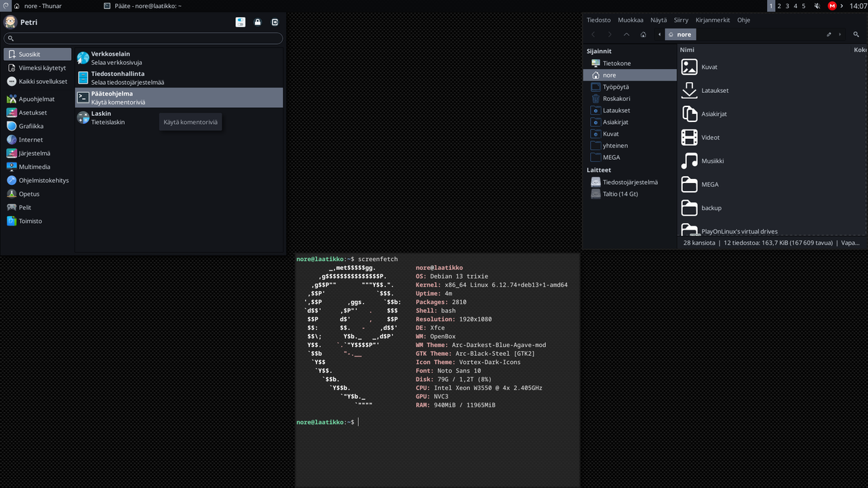The height and width of the screenshot is (488, 868).
Task: Launch Verkkoselain web browser
Action: 179,58
